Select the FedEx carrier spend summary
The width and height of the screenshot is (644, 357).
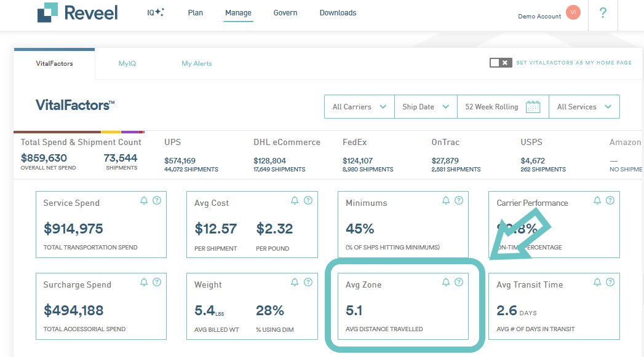click(368, 155)
